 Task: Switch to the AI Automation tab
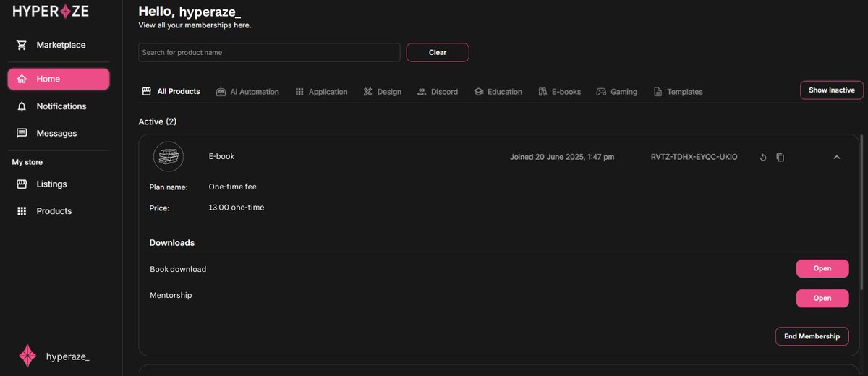tap(247, 92)
